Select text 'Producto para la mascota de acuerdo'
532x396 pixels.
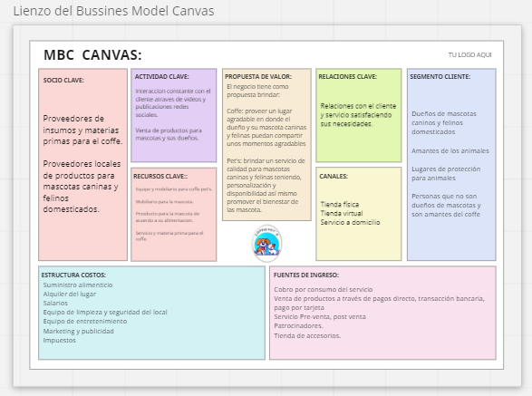(x=168, y=217)
